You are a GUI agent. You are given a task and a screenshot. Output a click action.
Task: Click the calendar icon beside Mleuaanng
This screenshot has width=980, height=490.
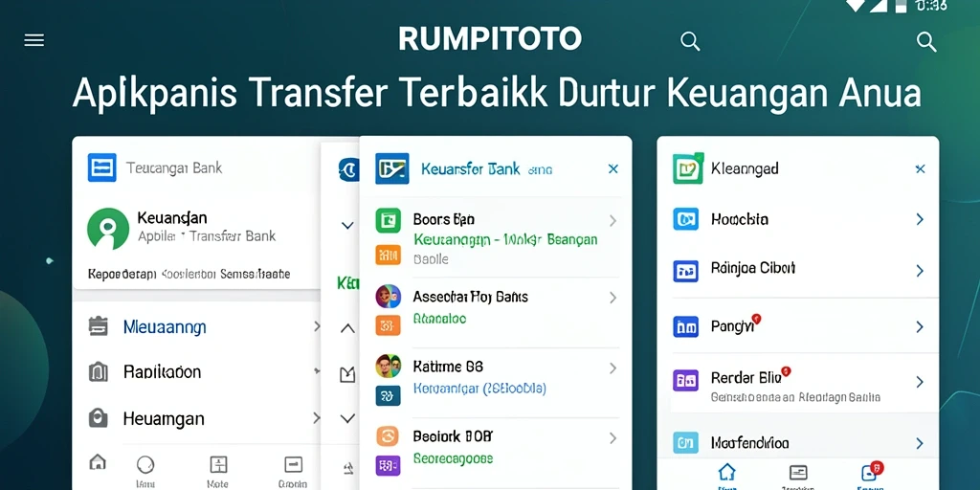click(x=99, y=326)
